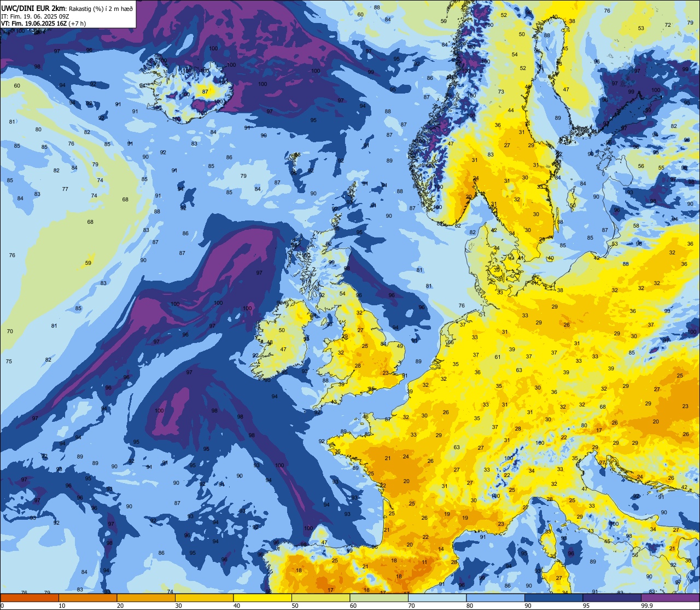Click the VT: Fim. 19.06.2025 16Z (+7 h) line

point(44,24)
